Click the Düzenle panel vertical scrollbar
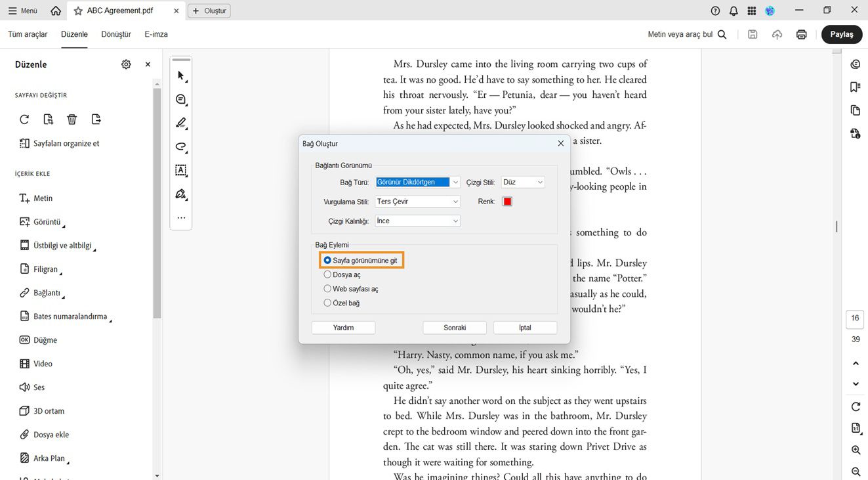This screenshot has width=868, height=480. click(157, 204)
